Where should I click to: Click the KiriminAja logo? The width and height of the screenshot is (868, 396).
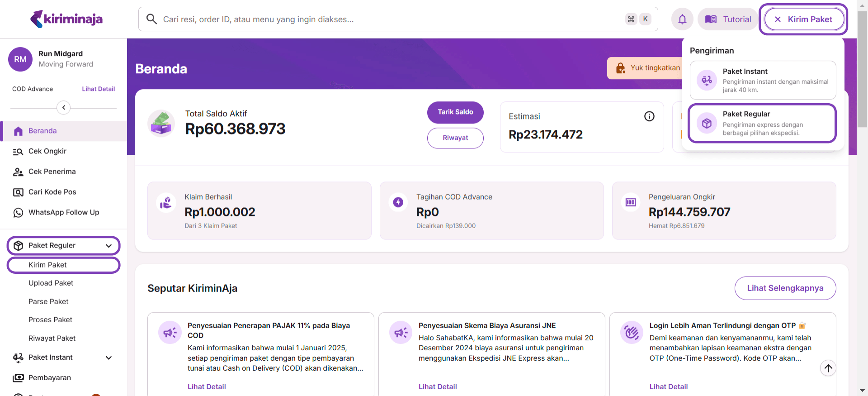point(66,19)
